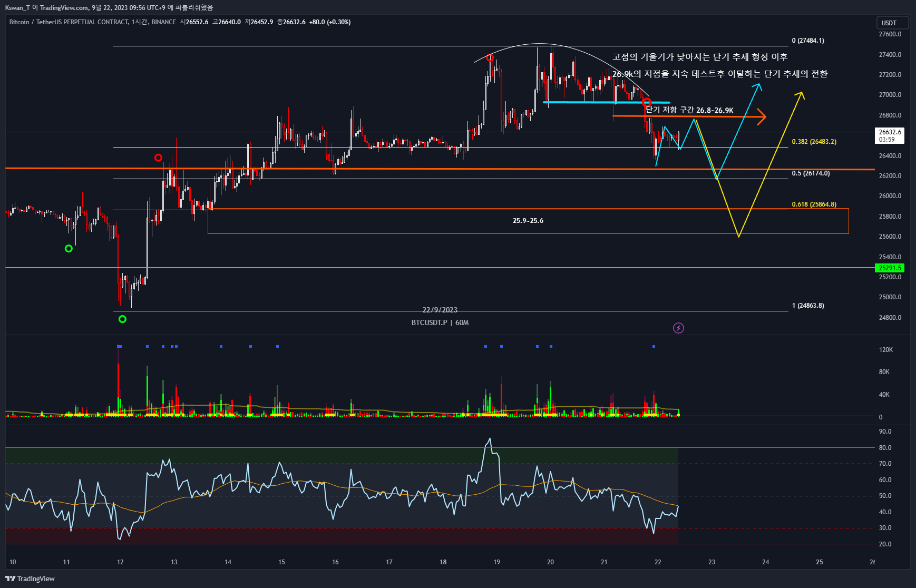The width and height of the screenshot is (916, 588).
Task: Click the annotation starting with 26.9k의 저점을
Action: pyautogui.click(x=720, y=74)
